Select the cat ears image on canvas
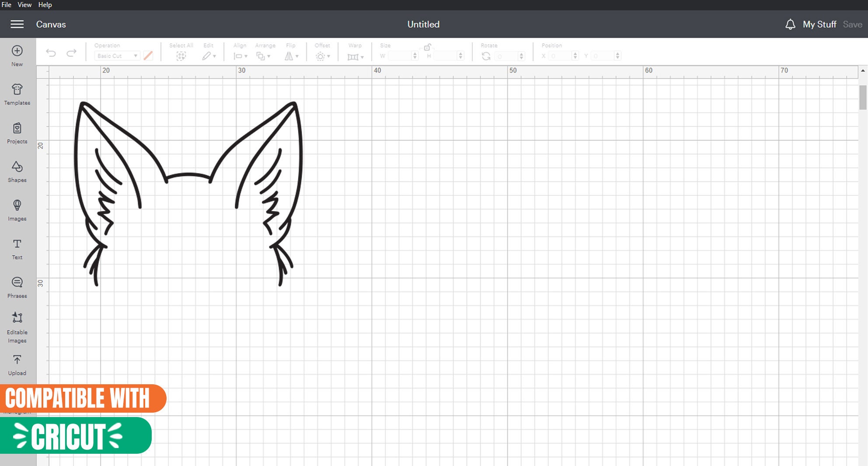Viewport: 868px width, 466px height. point(188,194)
